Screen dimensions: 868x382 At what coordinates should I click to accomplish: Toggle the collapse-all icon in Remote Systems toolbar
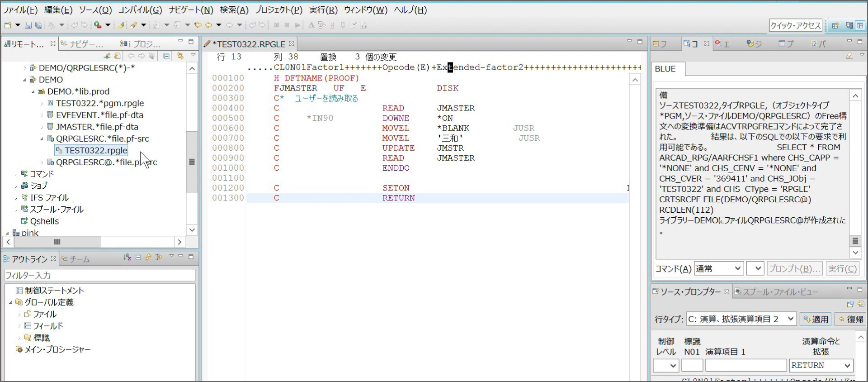[166, 56]
